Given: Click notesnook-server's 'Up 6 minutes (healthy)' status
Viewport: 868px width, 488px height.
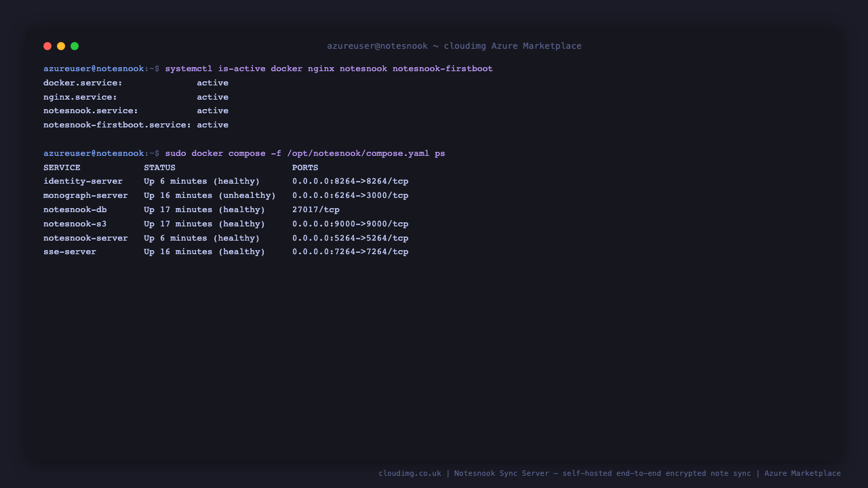Looking at the screenshot, I should (x=202, y=239).
